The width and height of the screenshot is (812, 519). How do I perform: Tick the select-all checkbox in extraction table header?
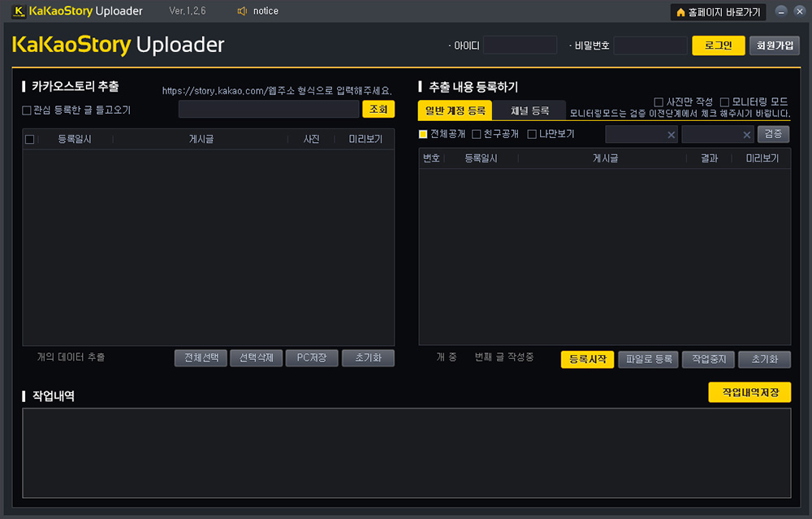point(30,140)
